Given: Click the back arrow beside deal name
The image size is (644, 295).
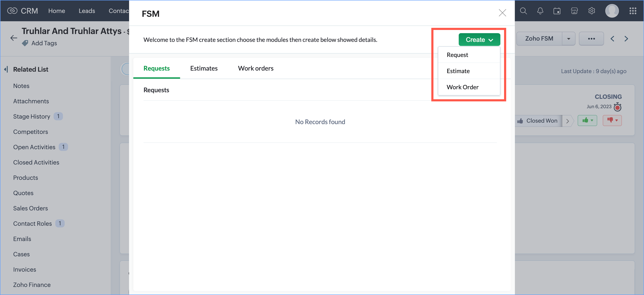Looking at the screenshot, I should [x=14, y=38].
